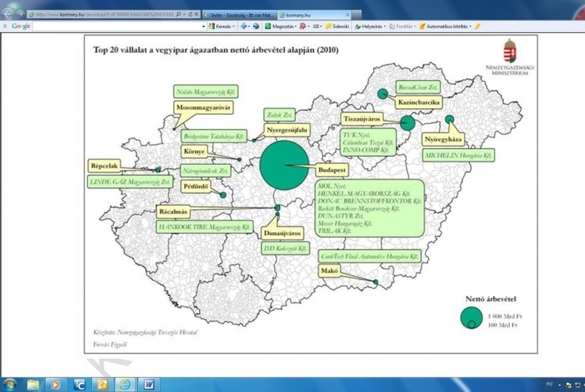585x392 pixels.
Task: Click the Fordítás translate button
Action: pos(401,26)
